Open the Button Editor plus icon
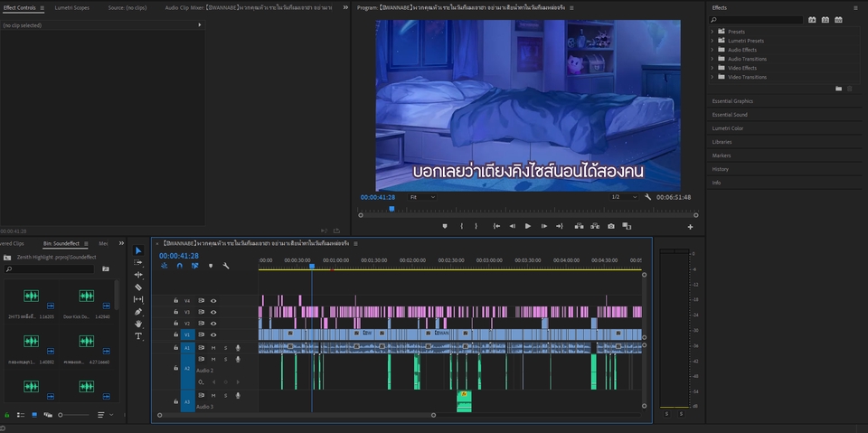The image size is (868, 433). pos(690,227)
